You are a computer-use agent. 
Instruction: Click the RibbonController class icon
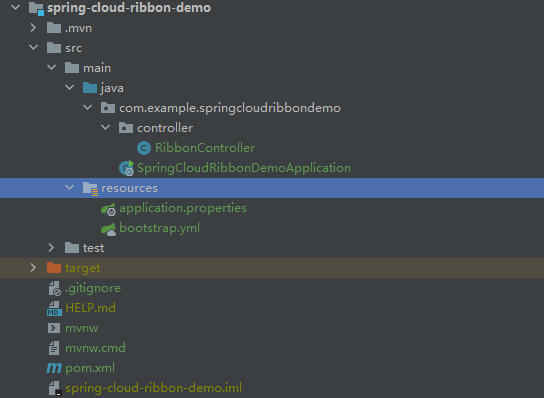click(x=144, y=148)
